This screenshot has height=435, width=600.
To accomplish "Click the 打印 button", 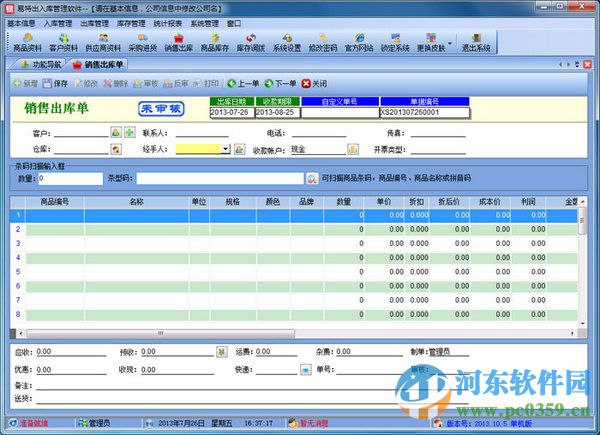I will coord(206,83).
